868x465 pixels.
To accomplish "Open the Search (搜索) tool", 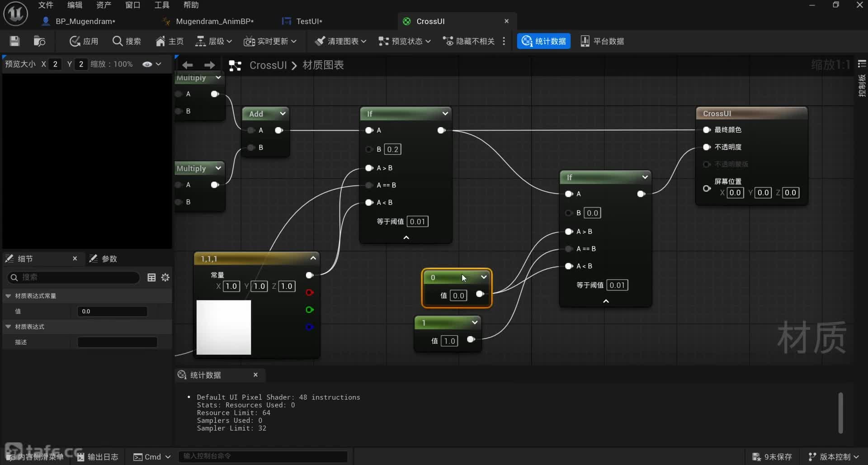I will pyautogui.click(x=127, y=41).
